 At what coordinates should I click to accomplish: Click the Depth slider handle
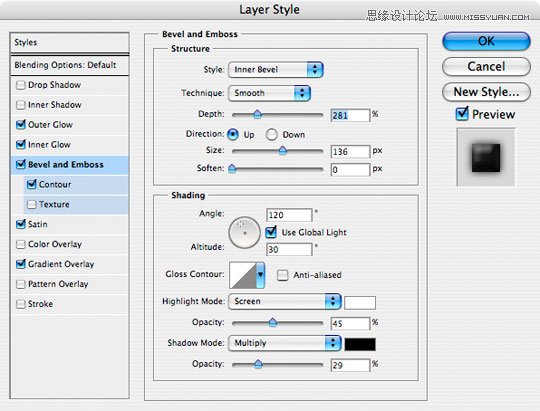click(257, 114)
